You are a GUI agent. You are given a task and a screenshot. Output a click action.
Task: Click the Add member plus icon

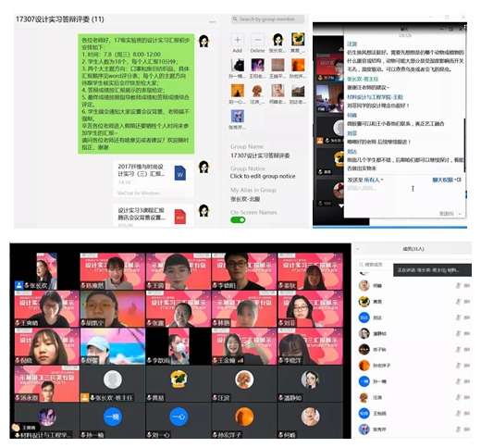coord(238,40)
